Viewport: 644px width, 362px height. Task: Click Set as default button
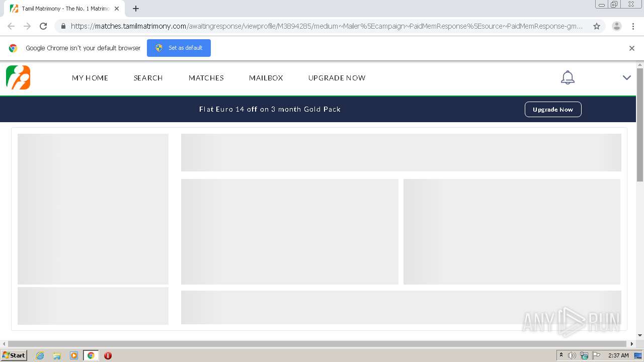coord(179,48)
